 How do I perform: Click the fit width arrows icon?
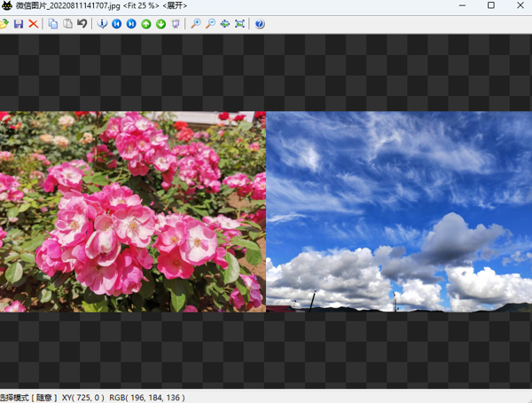[225, 23]
